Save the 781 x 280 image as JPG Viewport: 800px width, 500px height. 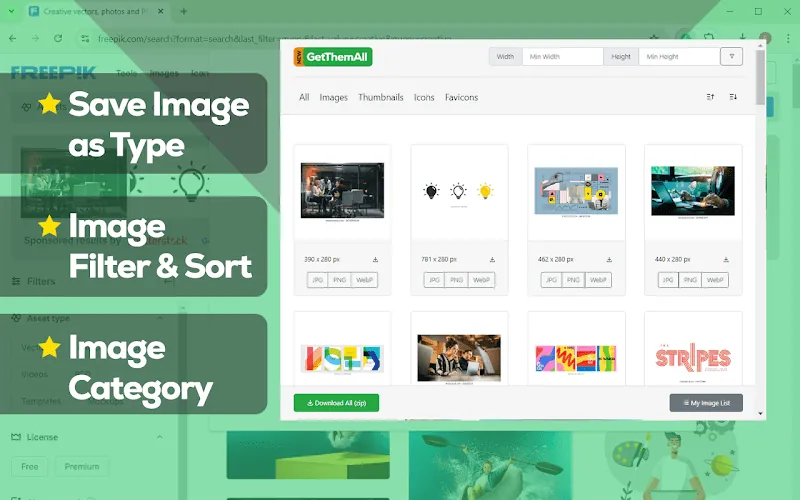coord(434,280)
